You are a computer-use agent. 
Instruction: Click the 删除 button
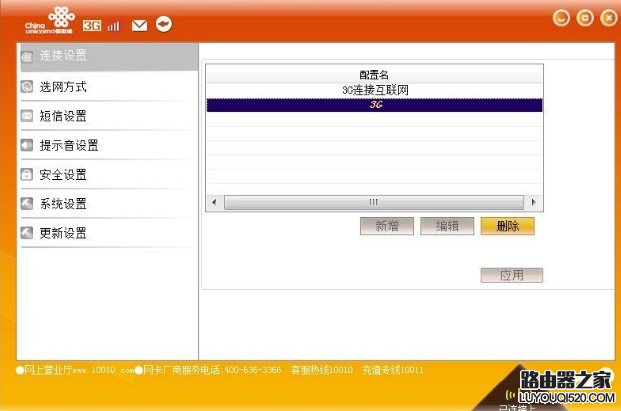508,226
